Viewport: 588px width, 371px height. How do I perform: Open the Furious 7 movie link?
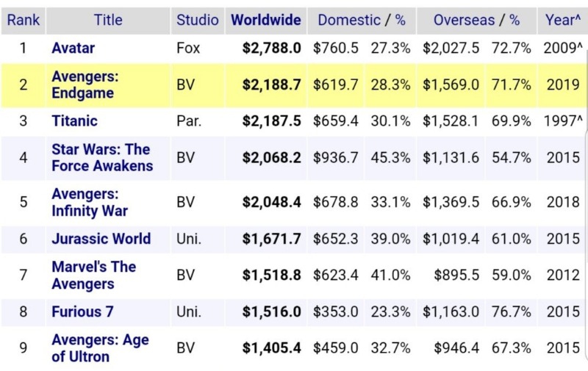point(82,311)
